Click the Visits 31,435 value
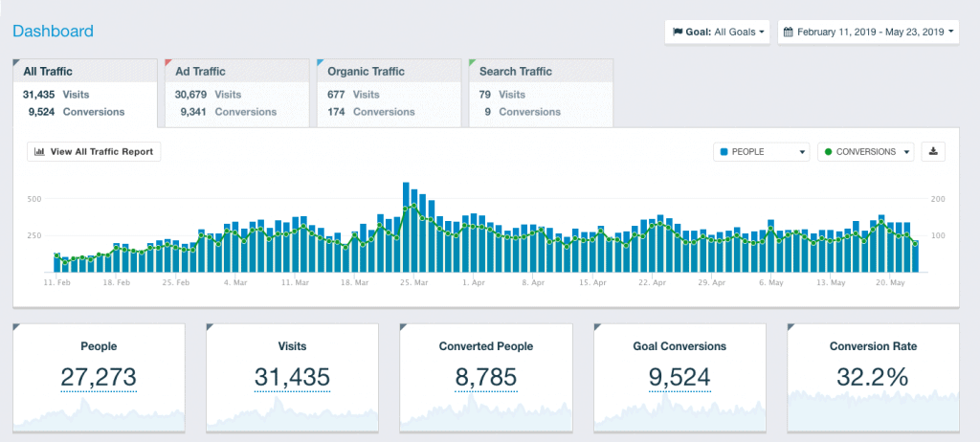The height and width of the screenshot is (442, 980). click(292, 377)
